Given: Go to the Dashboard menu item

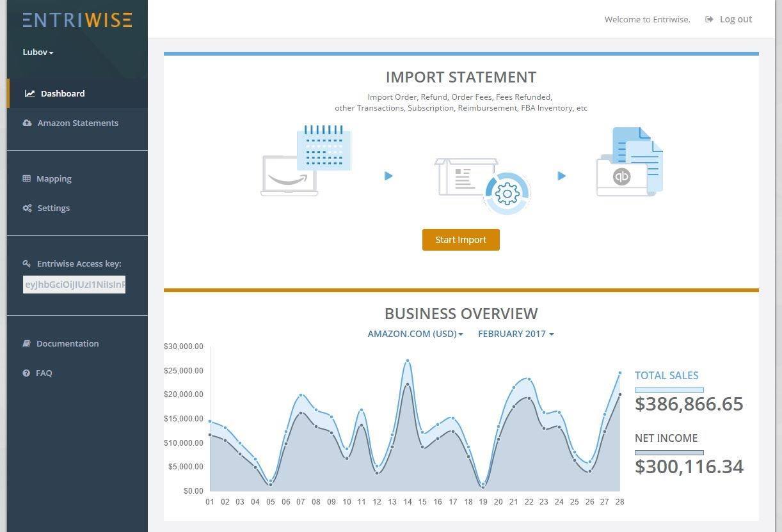Looking at the screenshot, I should click(x=77, y=93).
